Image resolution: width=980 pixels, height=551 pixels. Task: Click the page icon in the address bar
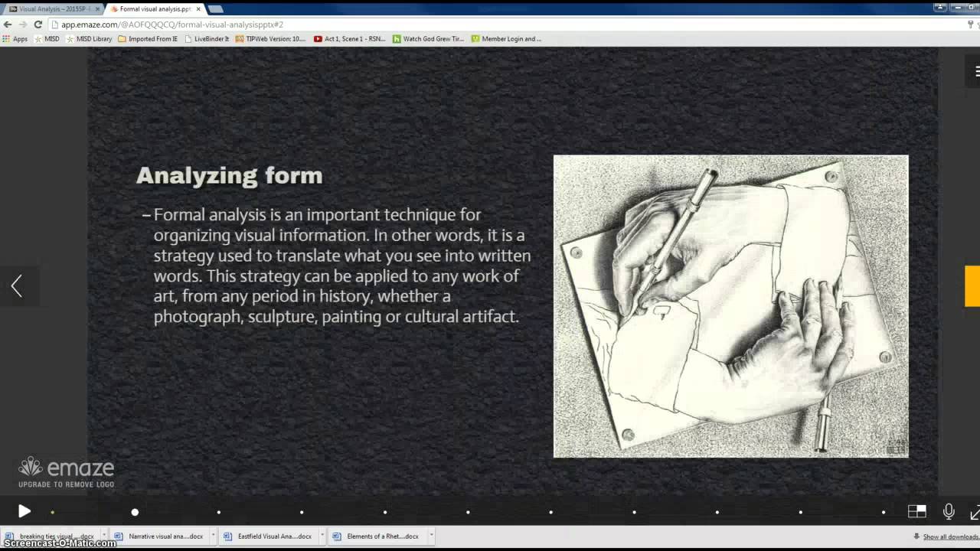click(x=55, y=24)
